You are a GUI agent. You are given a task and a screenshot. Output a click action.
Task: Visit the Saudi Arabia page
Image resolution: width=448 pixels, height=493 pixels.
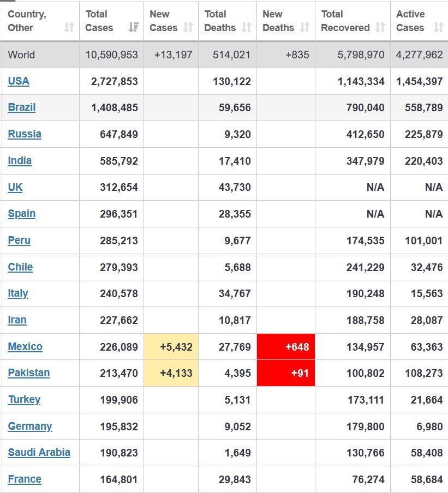point(39,453)
